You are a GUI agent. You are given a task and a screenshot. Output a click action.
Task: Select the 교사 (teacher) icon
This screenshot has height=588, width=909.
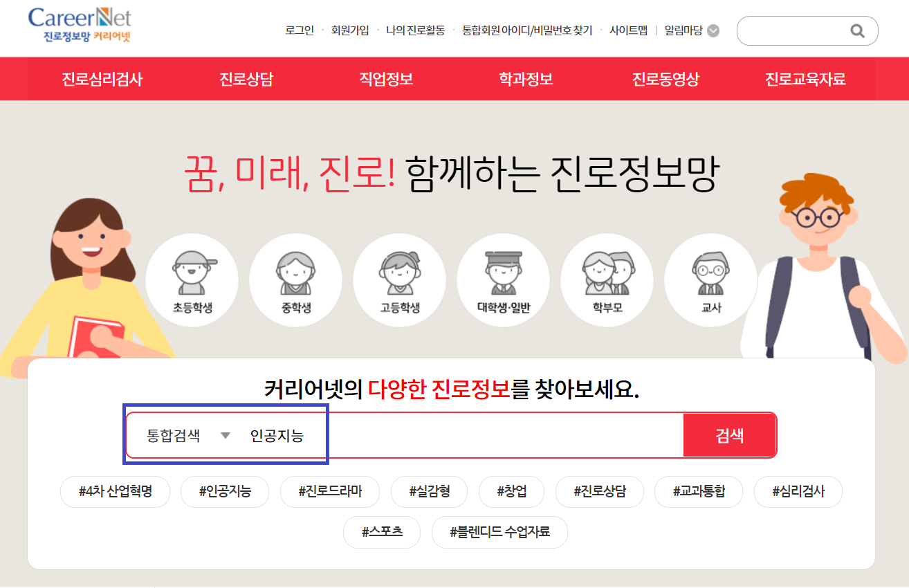[710, 279]
